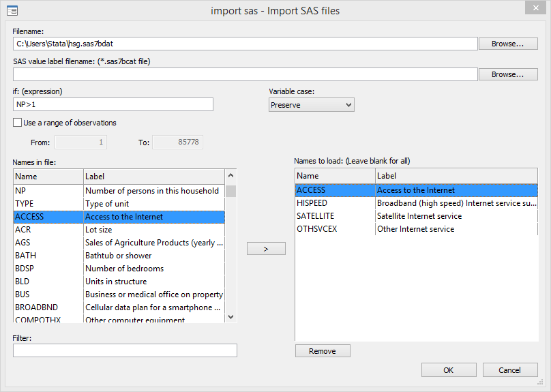The image size is (551, 392).
Task: Move selected variable with the > button
Action: [x=265, y=249]
